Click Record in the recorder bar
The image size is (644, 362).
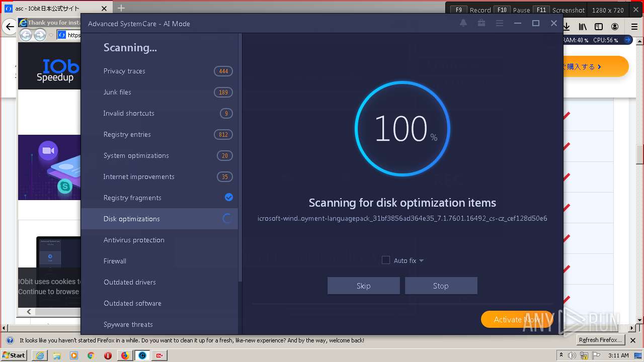click(x=480, y=10)
